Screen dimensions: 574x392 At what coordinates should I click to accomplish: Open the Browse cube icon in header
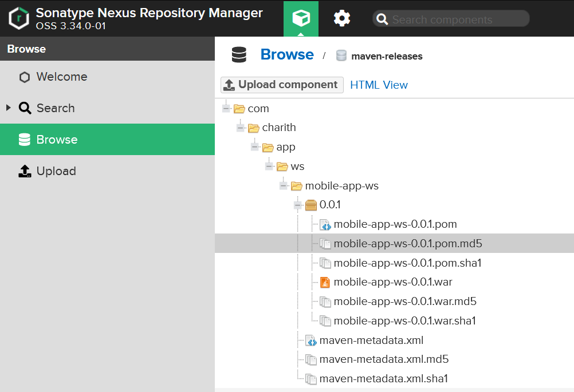point(301,18)
